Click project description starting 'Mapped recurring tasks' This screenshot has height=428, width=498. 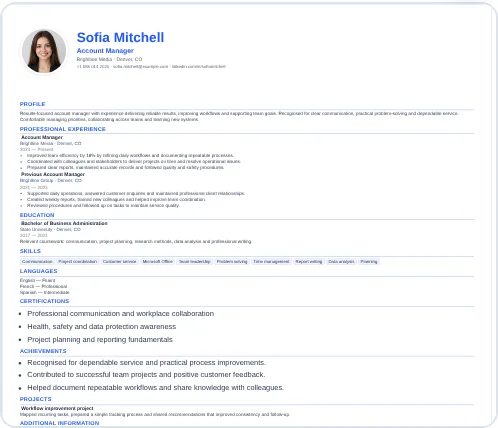click(x=155, y=414)
